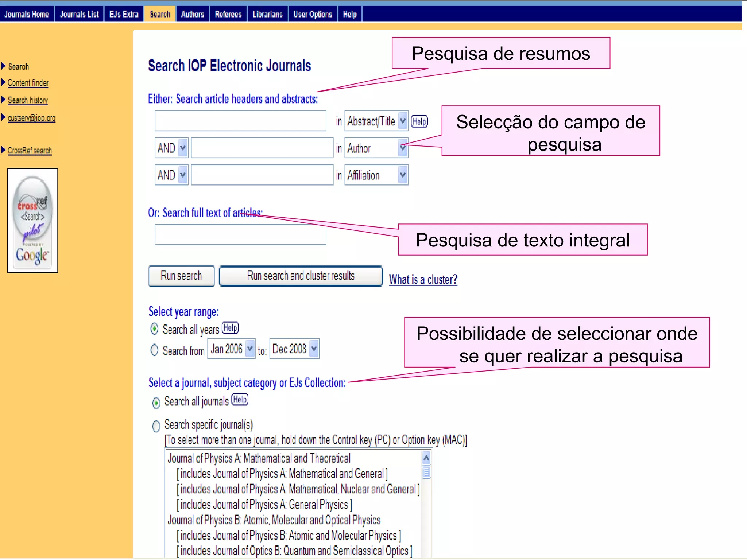Open the Journals List tab
The image size is (747, 560).
(x=79, y=14)
